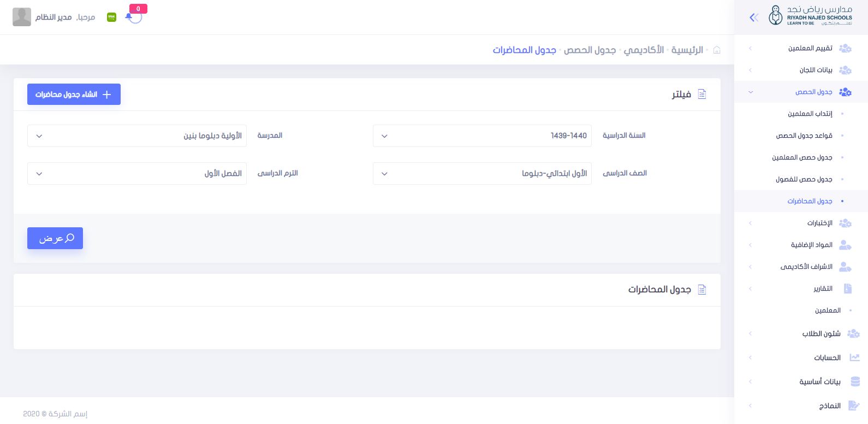Screen dimensions: 868x424
Task: Click the عرض search button
Action: pyautogui.click(x=55, y=238)
